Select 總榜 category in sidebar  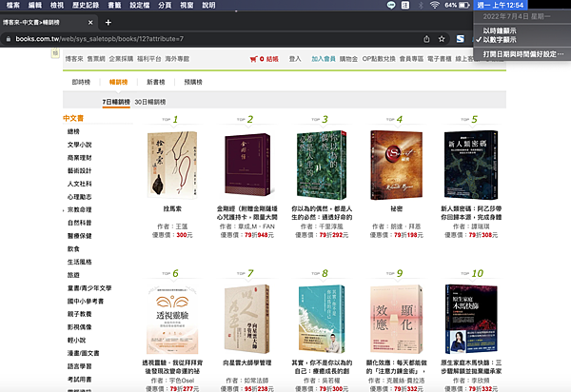pos(73,131)
